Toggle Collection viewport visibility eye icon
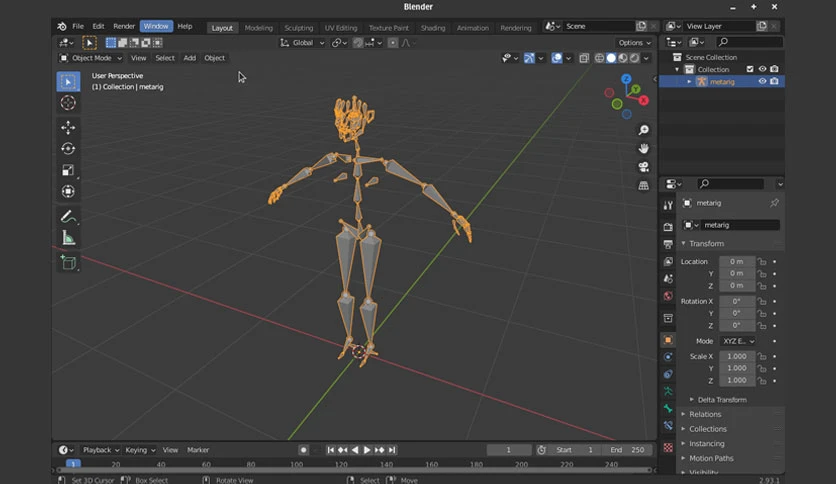 click(x=762, y=69)
